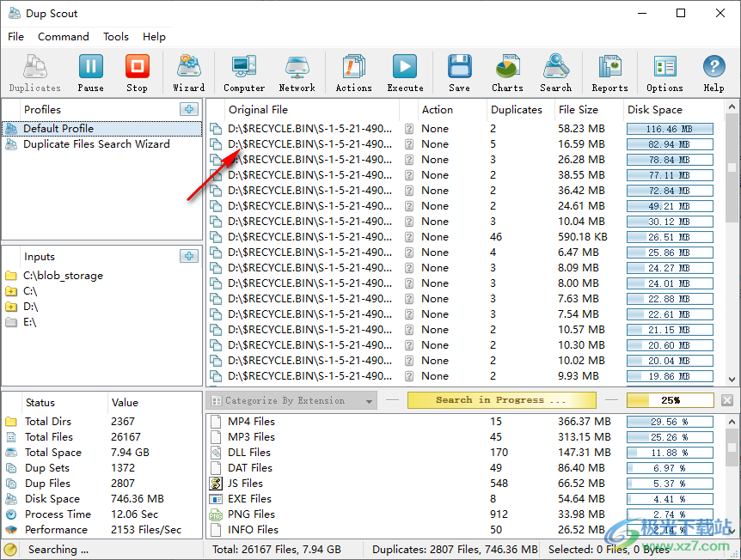Pause the search with Pause button
The width and height of the screenshot is (741, 560).
coord(91,73)
